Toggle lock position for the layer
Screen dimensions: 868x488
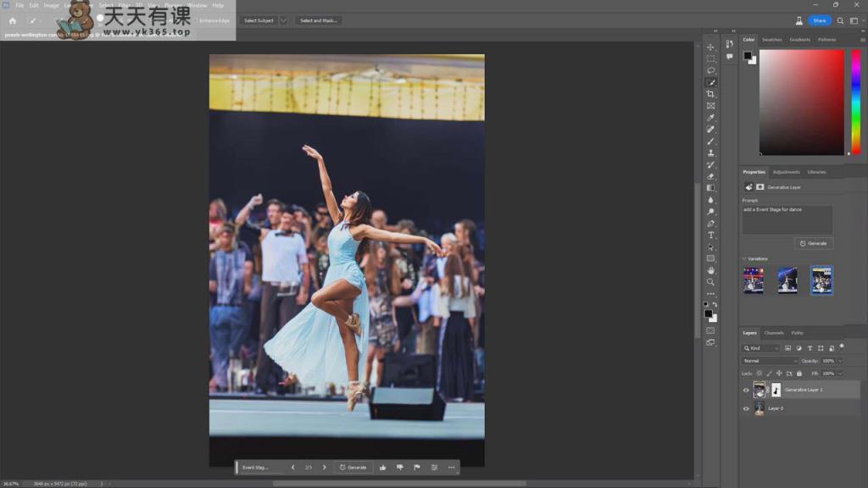tap(779, 374)
